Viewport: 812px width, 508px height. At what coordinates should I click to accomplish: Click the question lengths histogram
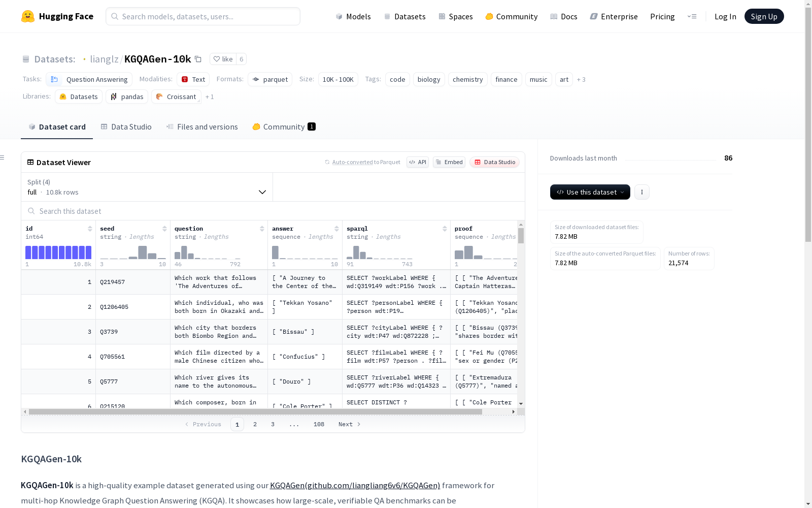(208, 252)
